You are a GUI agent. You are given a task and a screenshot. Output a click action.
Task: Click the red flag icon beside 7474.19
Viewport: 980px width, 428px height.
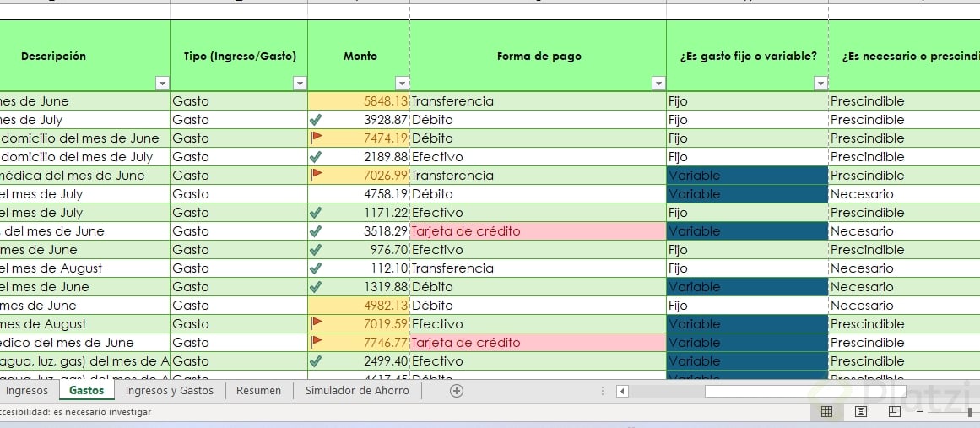(x=317, y=138)
